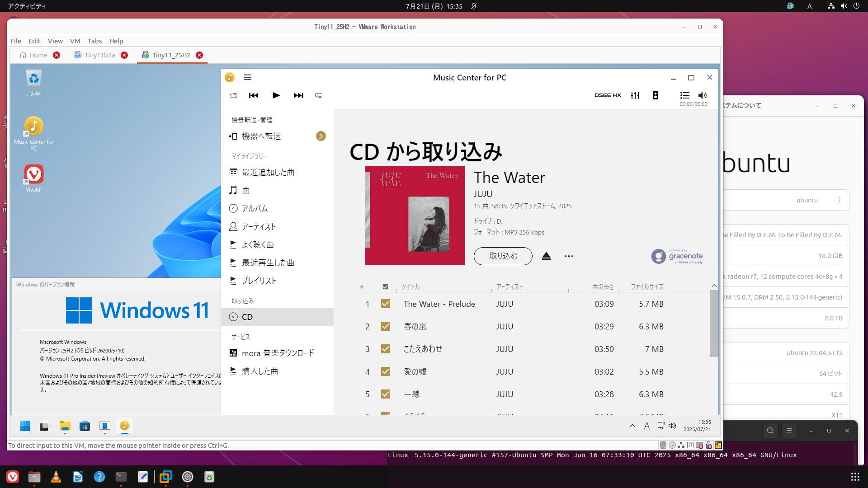Open mora 音楽ダウンロード service

[x=277, y=353]
